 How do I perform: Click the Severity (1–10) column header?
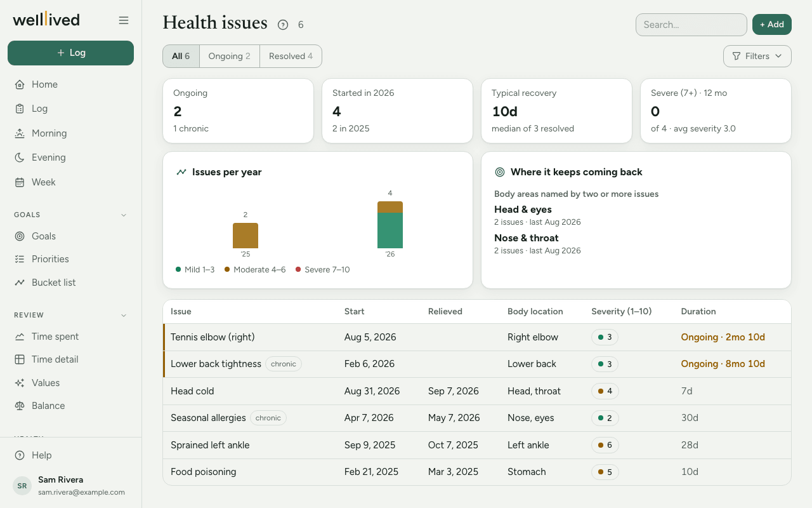point(622,312)
